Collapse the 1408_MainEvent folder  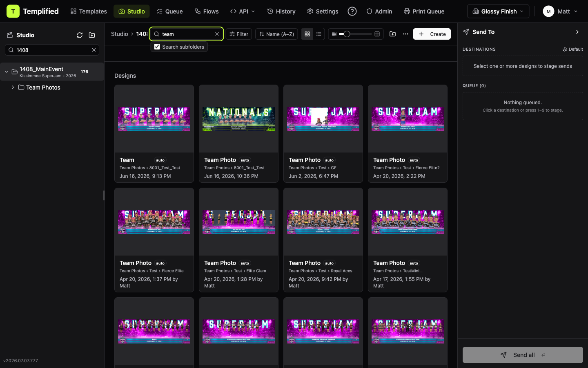tap(7, 72)
